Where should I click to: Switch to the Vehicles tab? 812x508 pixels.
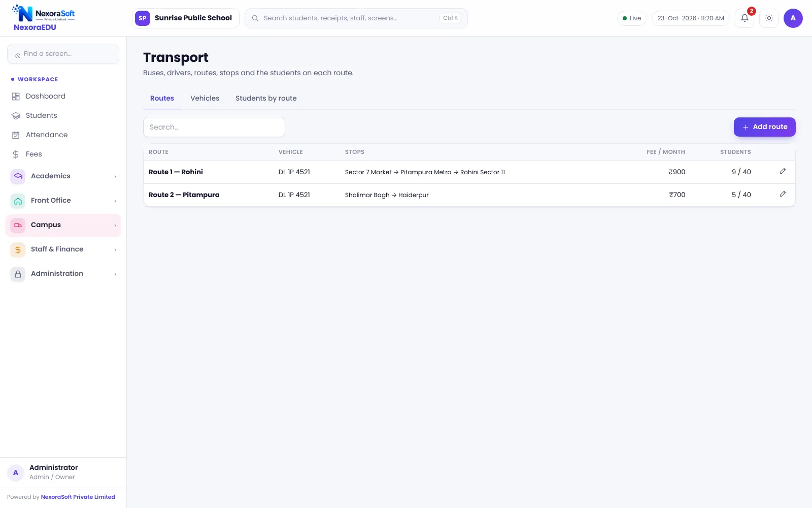click(x=205, y=99)
